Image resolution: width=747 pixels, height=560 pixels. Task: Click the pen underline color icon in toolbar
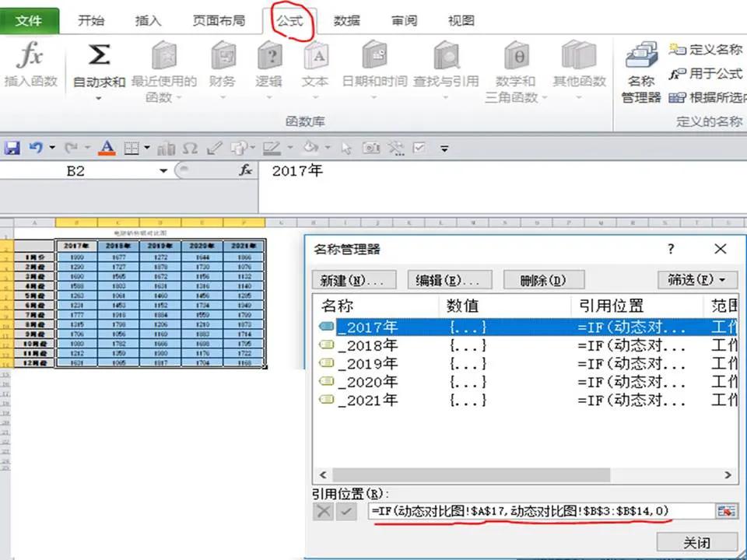272,148
